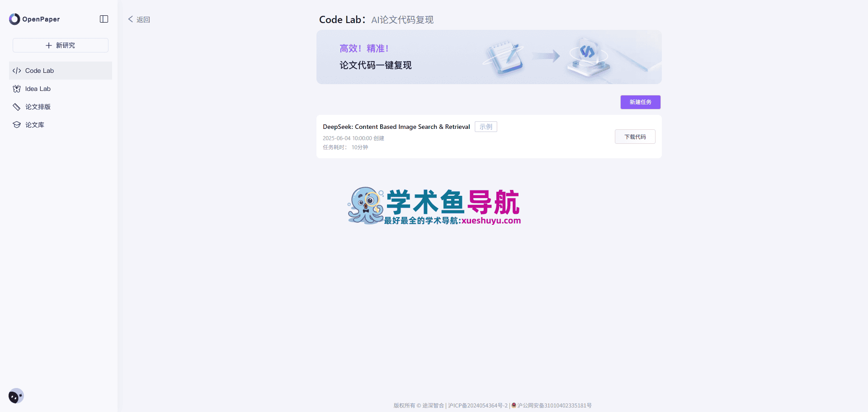Screen dimensions: 868x412
Task: Open the chat mascot icon at bottom left
Action: [x=16, y=396]
